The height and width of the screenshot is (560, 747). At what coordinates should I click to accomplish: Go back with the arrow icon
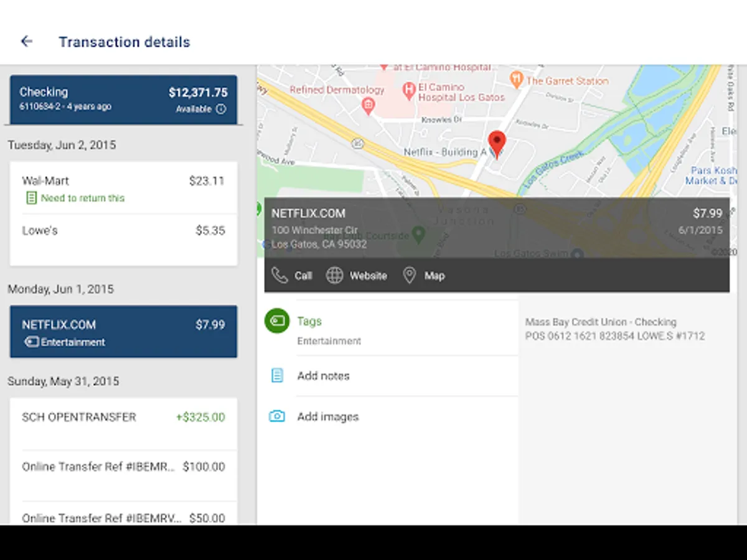tap(26, 42)
